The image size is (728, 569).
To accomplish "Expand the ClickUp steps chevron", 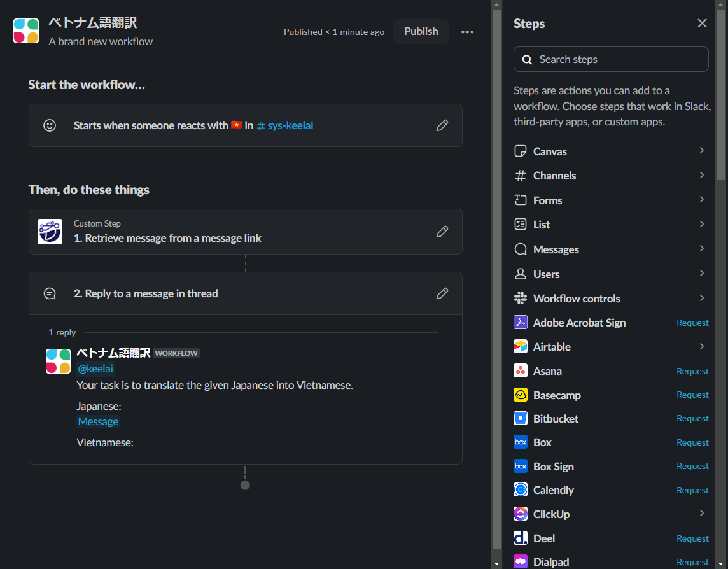I will click(x=701, y=513).
